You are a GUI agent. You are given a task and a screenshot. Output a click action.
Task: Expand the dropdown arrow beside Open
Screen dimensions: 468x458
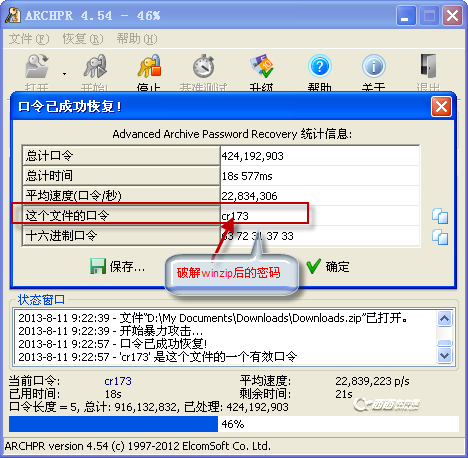(64, 74)
